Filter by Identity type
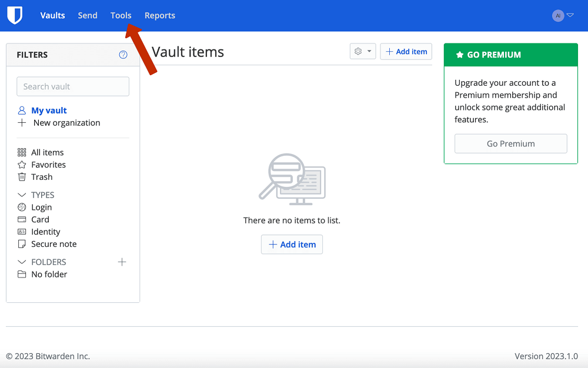The width and height of the screenshot is (588, 368). pyautogui.click(x=45, y=232)
